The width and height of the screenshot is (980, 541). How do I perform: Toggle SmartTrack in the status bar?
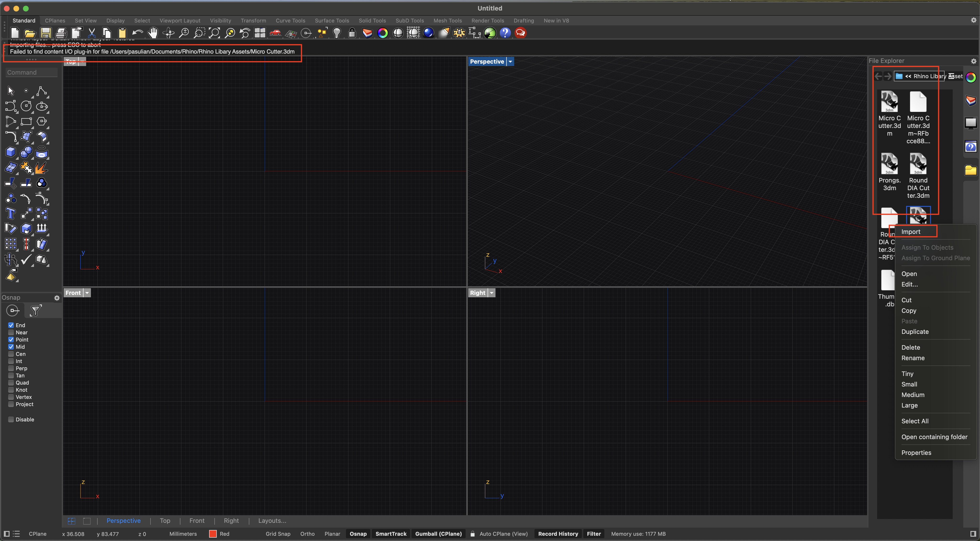[391, 534]
